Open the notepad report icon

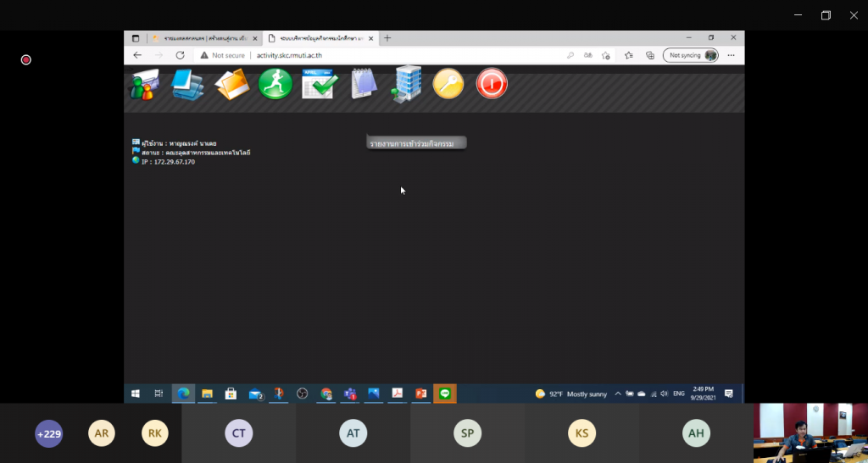[364, 84]
